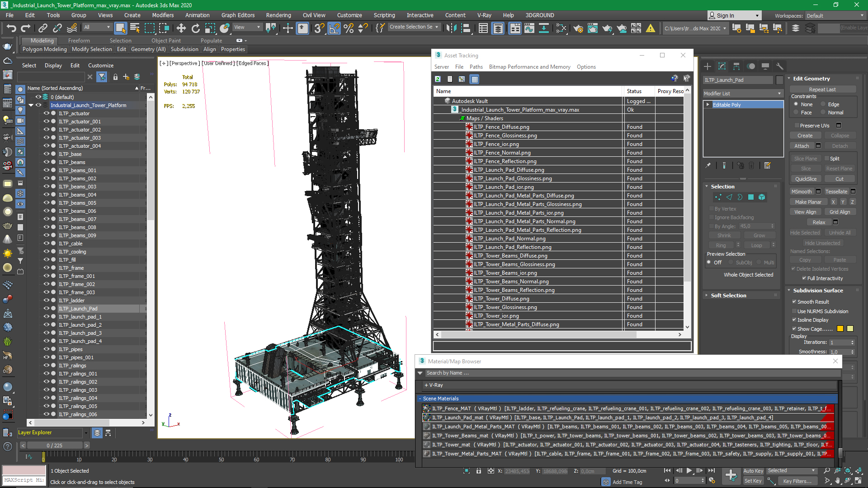The width and height of the screenshot is (868, 488).
Task: Click the Undo arrow icon
Action: pyautogui.click(x=11, y=28)
